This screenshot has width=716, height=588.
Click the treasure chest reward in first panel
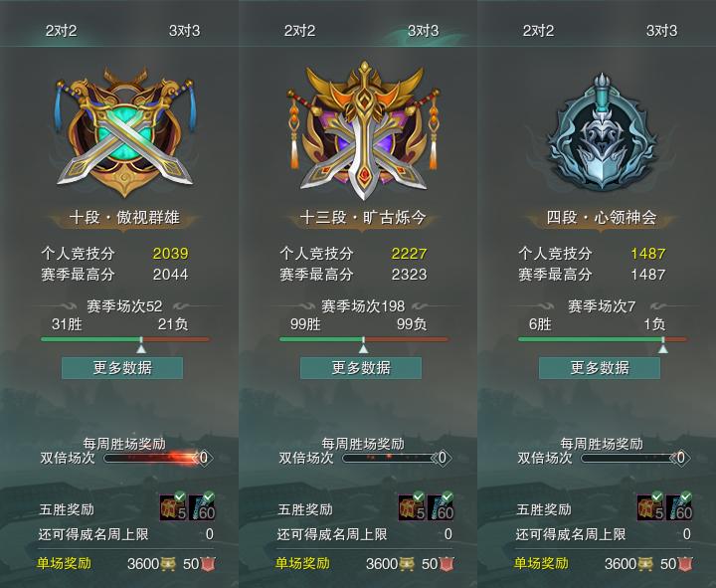click(174, 507)
